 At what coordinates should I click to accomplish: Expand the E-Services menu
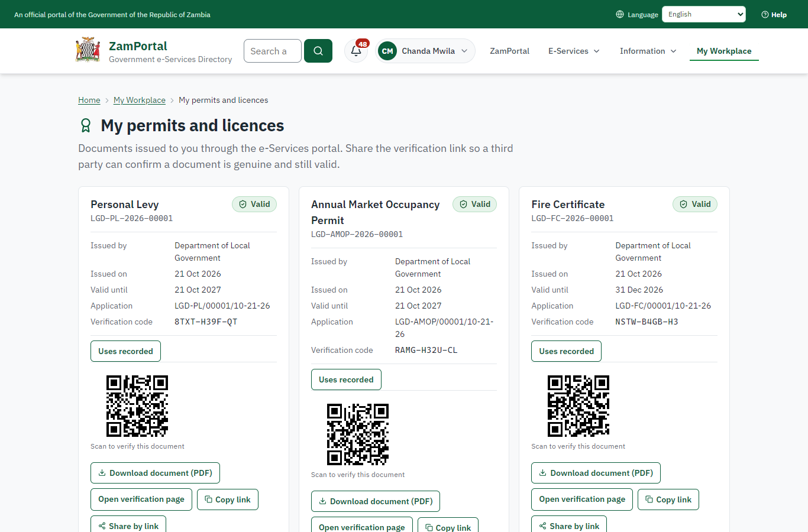(574, 51)
